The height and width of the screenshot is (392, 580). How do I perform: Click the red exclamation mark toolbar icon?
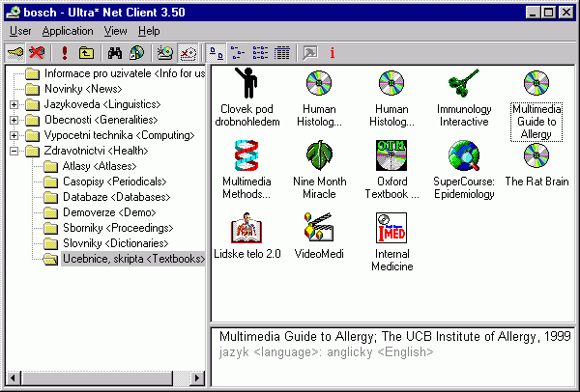click(x=65, y=53)
